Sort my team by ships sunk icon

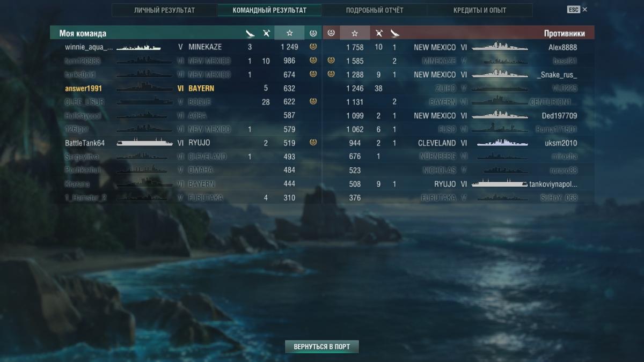[250, 33]
